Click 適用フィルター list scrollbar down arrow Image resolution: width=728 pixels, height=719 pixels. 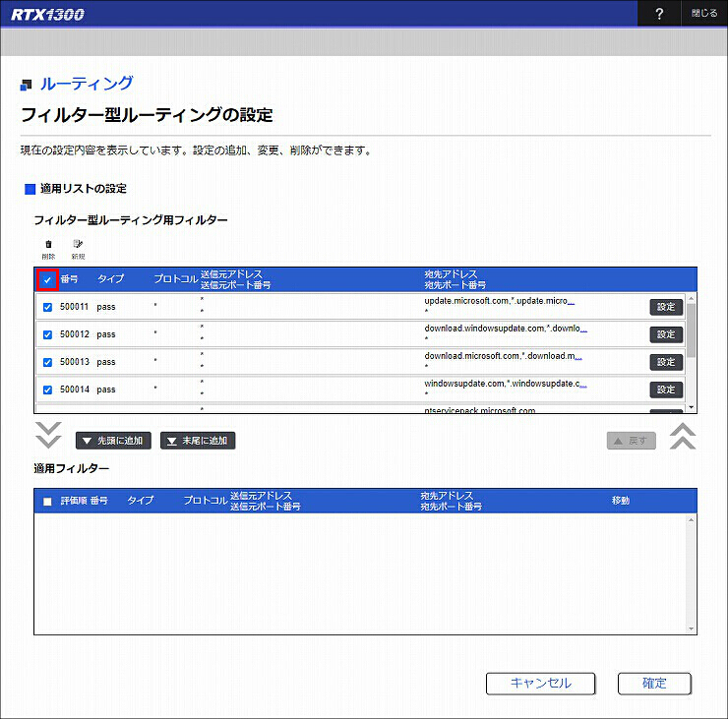point(692,629)
